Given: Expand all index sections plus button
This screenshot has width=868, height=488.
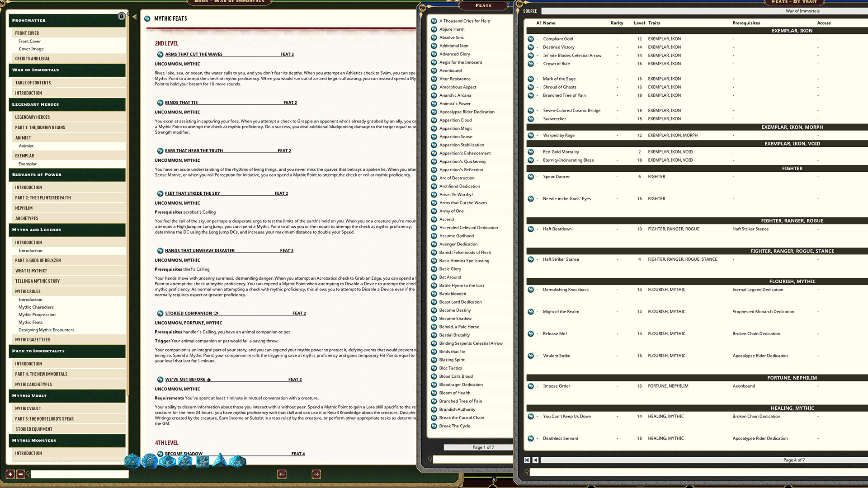Looking at the screenshot, I should (10, 474).
